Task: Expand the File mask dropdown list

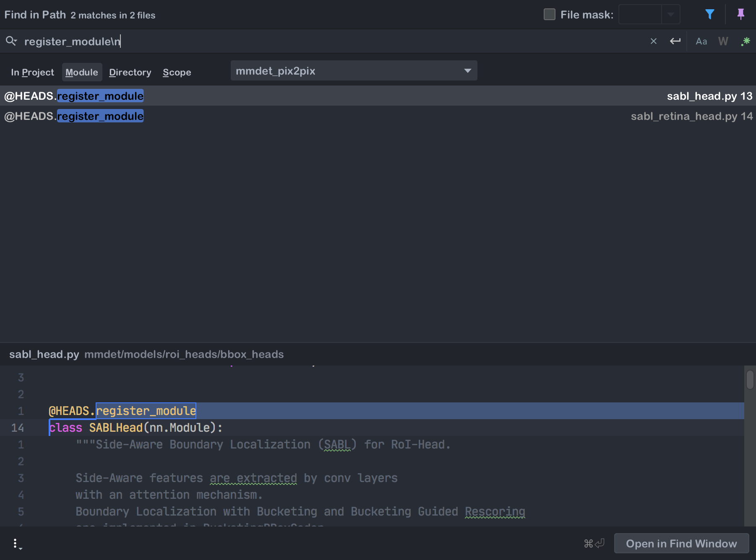Action: point(671,14)
